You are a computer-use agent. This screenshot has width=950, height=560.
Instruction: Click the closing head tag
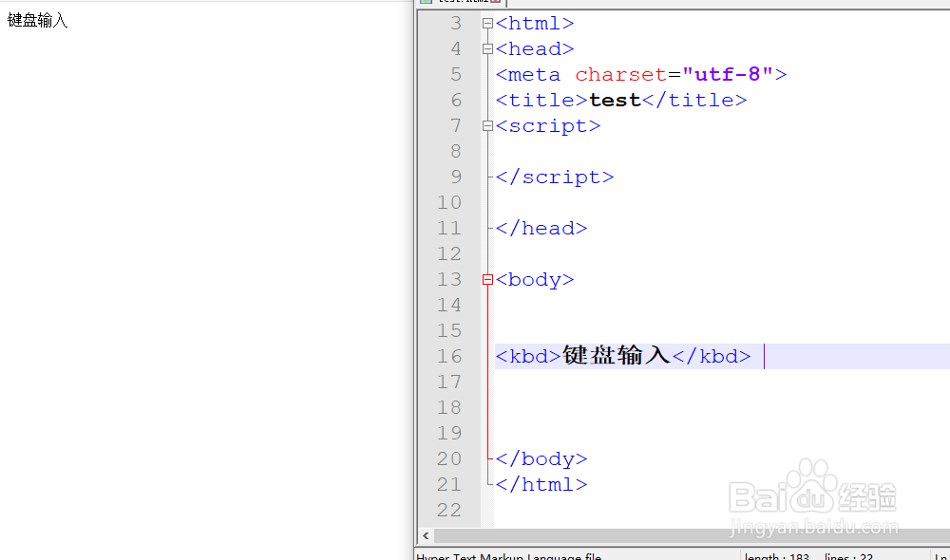pos(541,228)
